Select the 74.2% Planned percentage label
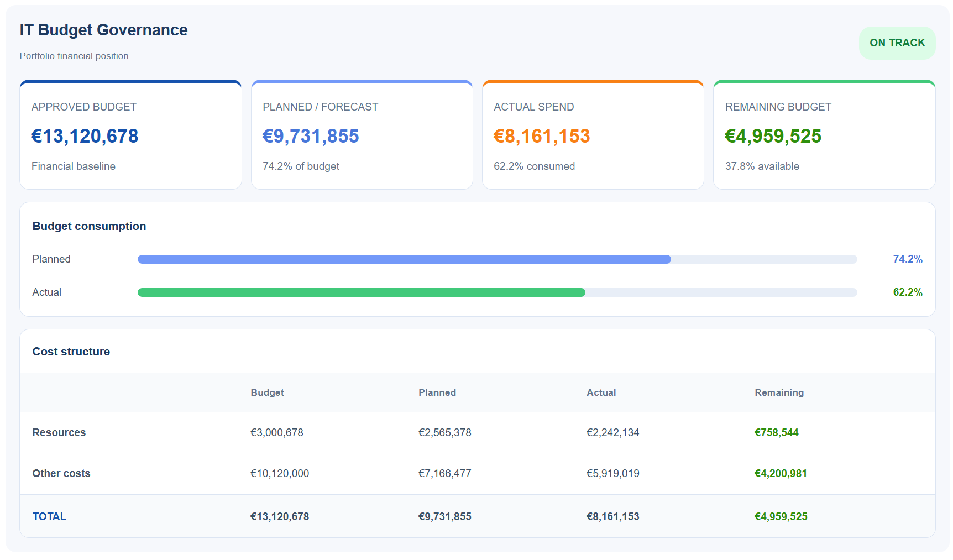953x560 pixels. 907,259
